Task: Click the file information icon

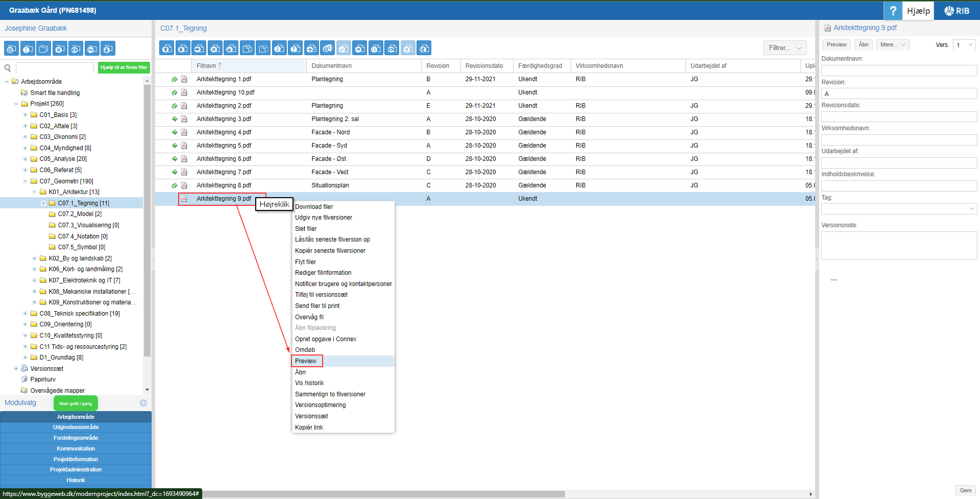Action: click(279, 48)
